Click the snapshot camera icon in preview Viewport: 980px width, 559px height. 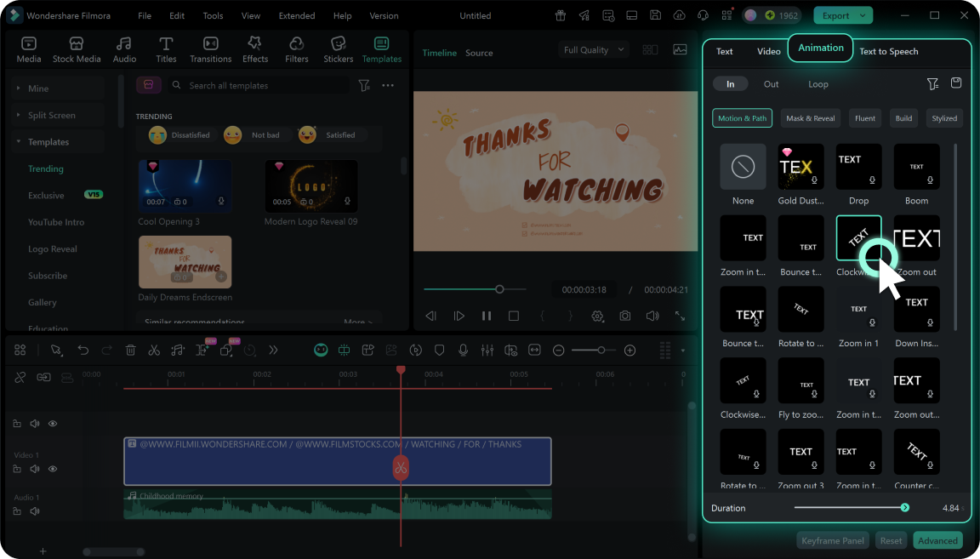[625, 316]
